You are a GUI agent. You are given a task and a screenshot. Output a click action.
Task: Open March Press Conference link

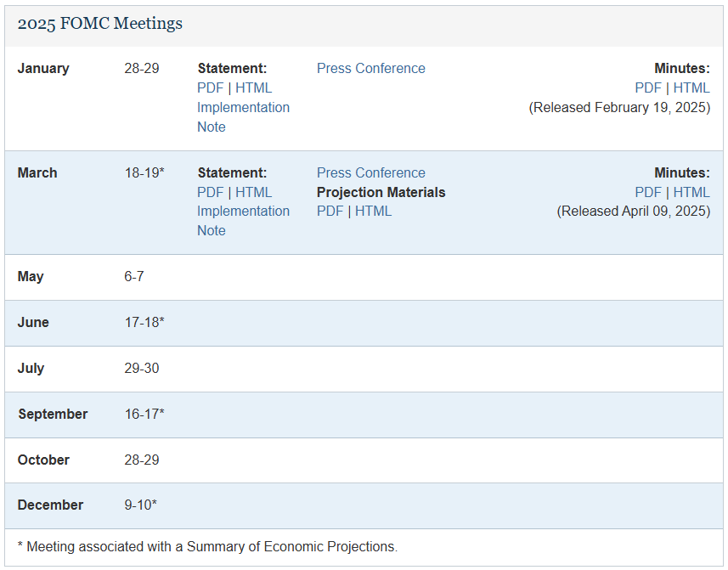(x=370, y=172)
